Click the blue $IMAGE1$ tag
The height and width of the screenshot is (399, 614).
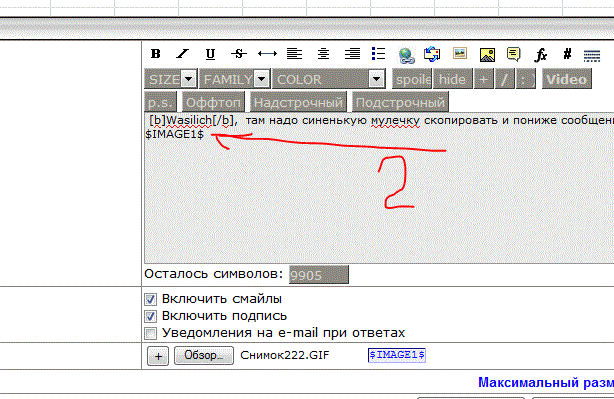pos(397,355)
